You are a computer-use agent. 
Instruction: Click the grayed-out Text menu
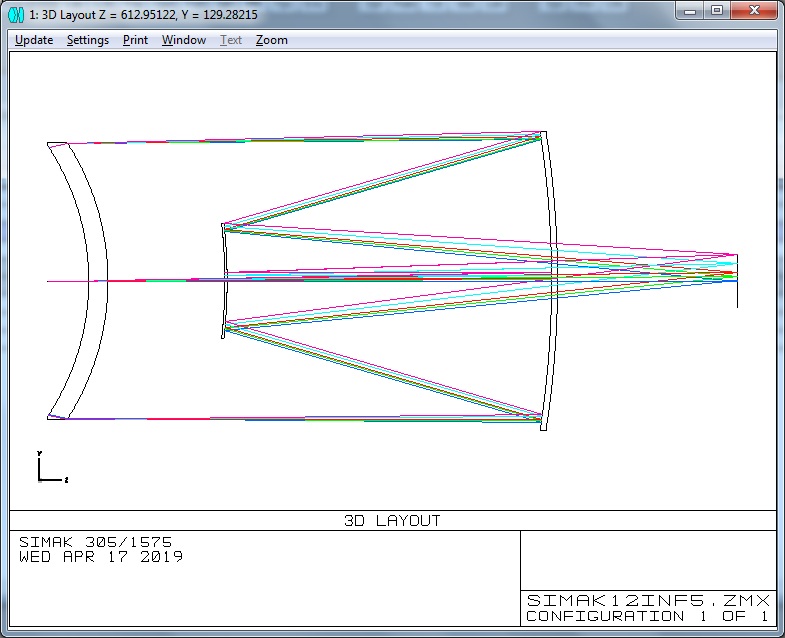click(x=231, y=40)
